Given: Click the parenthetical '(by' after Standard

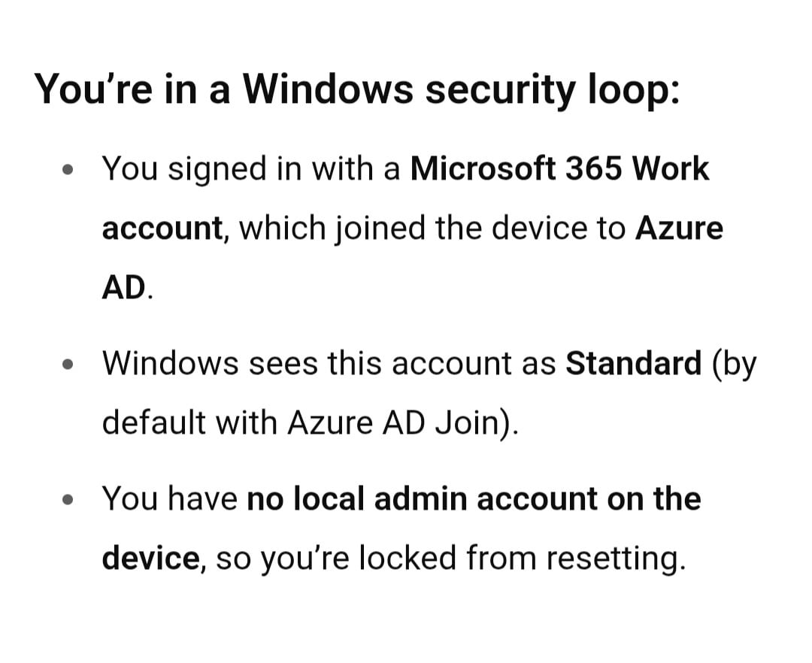Looking at the screenshot, I should [735, 364].
